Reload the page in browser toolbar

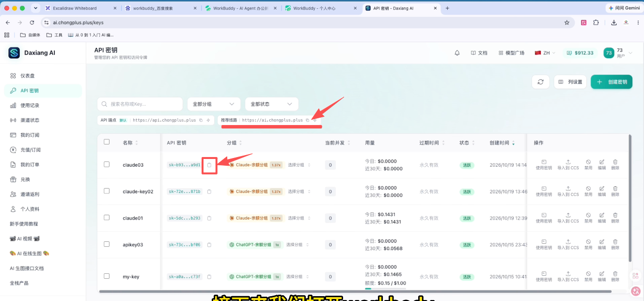pyautogui.click(x=32, y=22)
